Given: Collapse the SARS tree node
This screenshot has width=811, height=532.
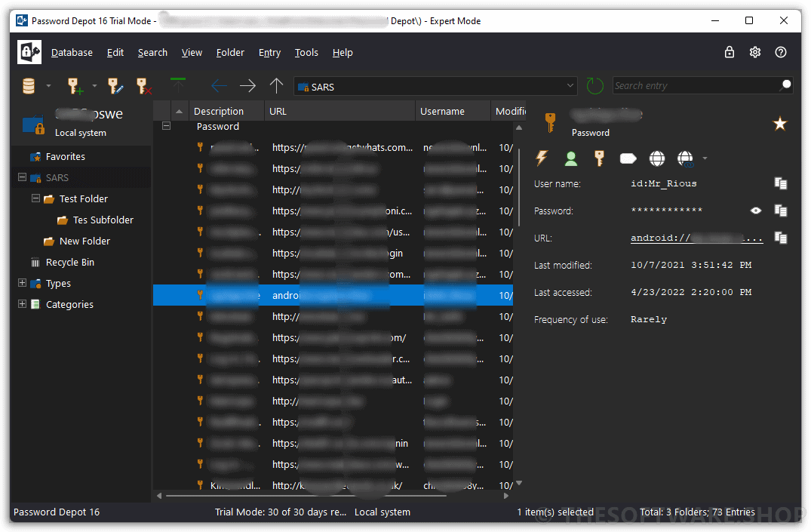Looking at the screenshot, I should [22, 177].
